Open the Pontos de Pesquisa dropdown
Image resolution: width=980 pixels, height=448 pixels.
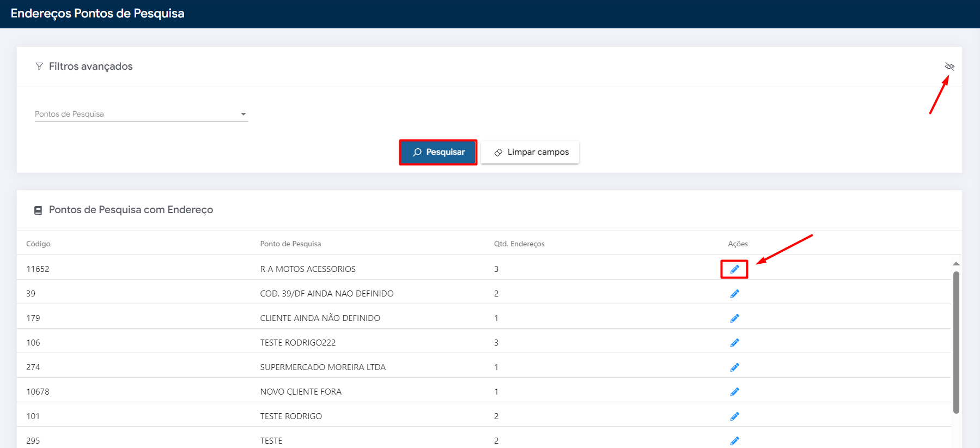pos(141,114)
